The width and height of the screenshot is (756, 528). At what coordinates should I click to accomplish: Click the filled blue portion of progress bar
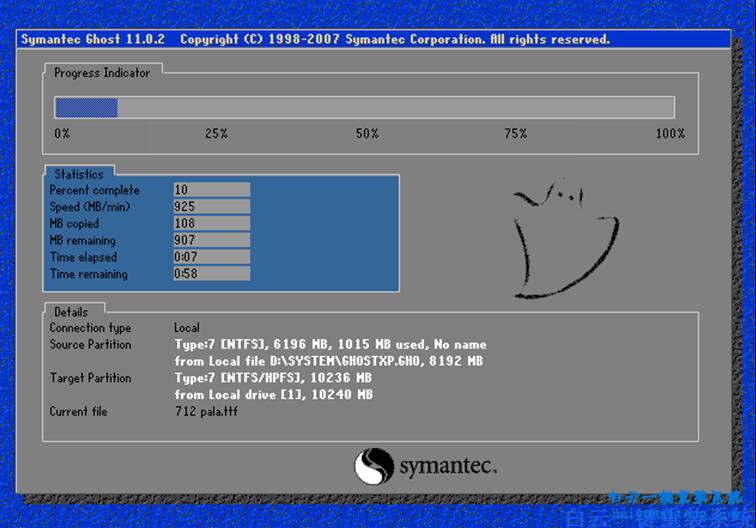[86, 108]
